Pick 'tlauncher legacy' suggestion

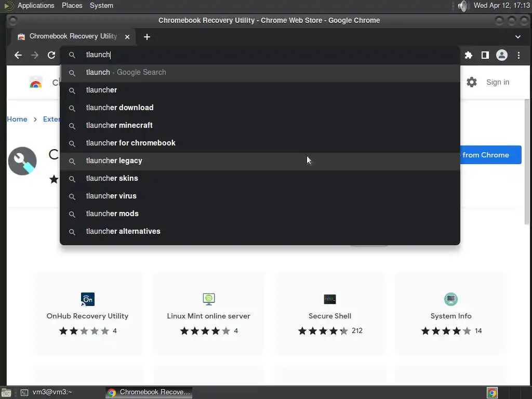(260, 161)
